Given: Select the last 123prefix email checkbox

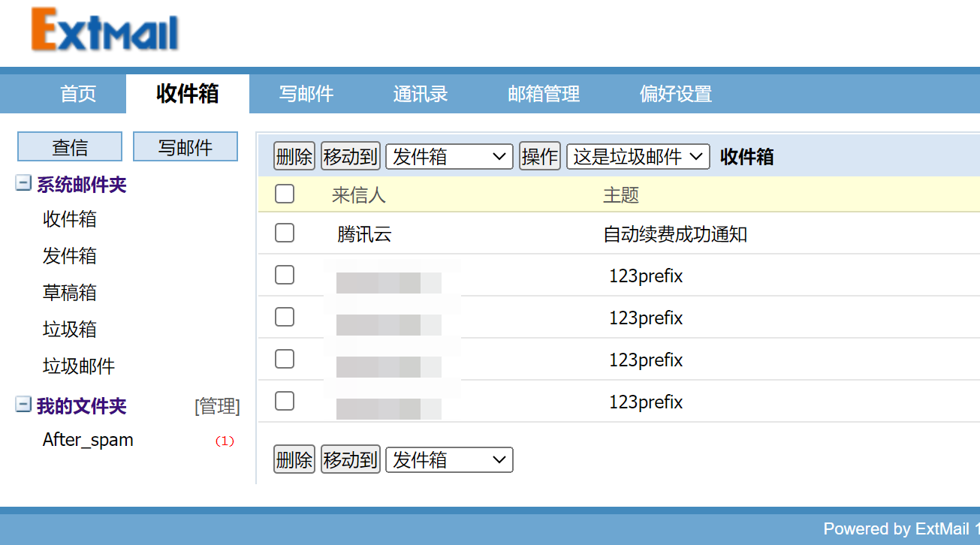Looking at the screenshot, I should click(x=285, y=402).
